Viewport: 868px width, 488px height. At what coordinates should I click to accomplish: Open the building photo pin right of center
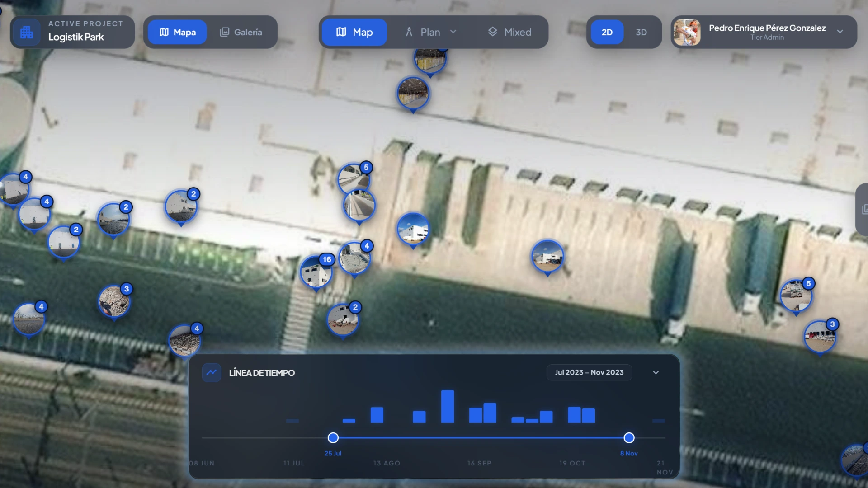coord(547,257)
